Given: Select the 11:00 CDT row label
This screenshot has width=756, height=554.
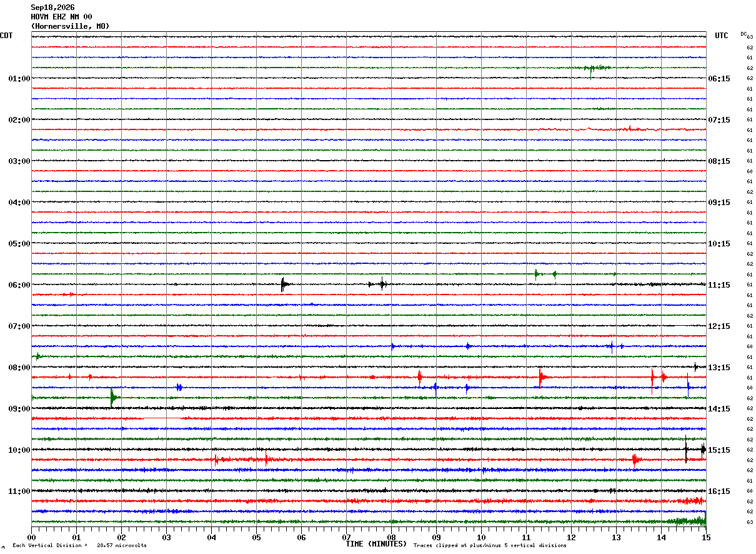Looking at the screenshot, I should click(x=19, y=491).
